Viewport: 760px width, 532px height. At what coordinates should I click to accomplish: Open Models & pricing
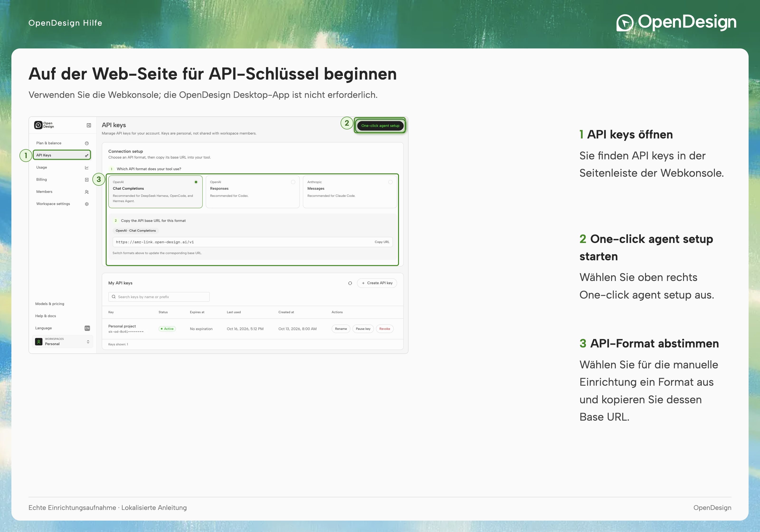(50, 304)
